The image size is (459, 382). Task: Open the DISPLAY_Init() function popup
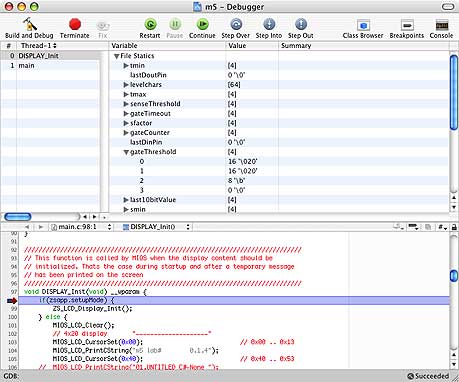pos(156,227)
